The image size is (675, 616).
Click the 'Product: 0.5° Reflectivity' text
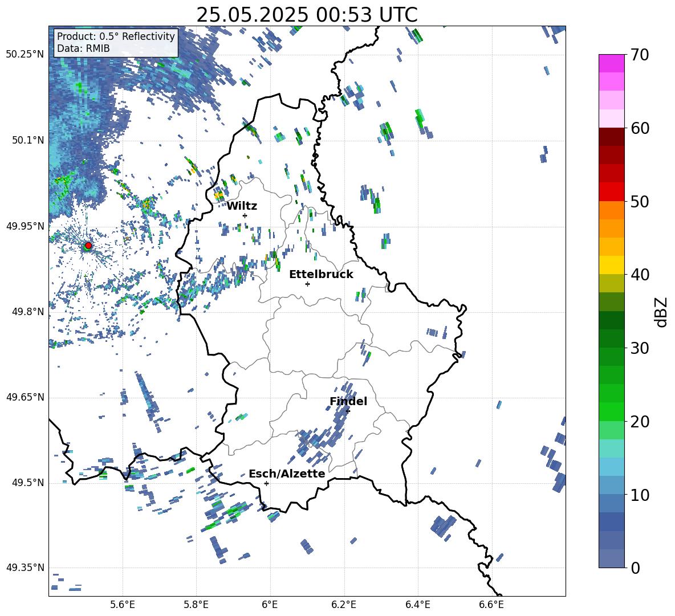[x=116, y=36]
